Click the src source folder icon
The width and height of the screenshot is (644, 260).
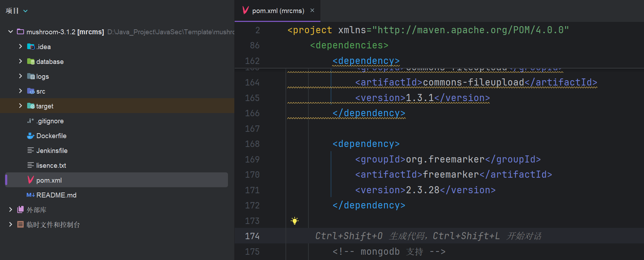tap(31, 91)
